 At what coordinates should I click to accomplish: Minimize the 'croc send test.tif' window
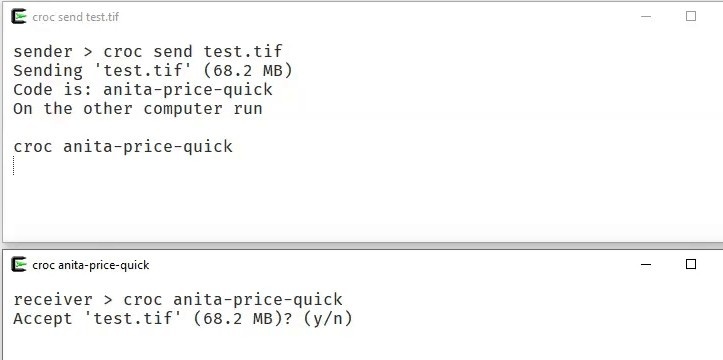tap(646, 17)
